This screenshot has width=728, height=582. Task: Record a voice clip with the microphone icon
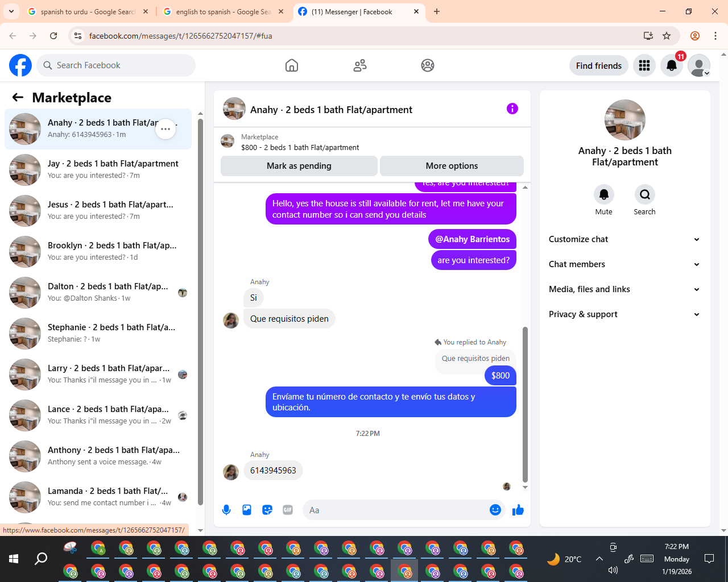pyautogui.click(x=226, y=510)
